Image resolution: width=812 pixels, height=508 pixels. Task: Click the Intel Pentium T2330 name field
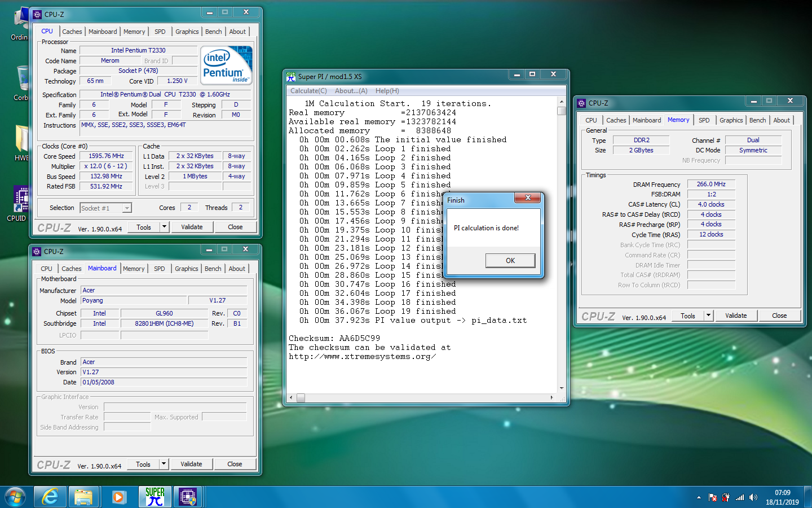pyautogui.click(x=138, y=50)
